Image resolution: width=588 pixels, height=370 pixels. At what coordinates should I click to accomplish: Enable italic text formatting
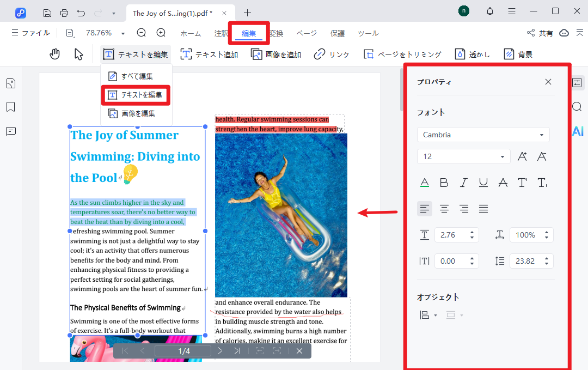[x=463, y=183]
